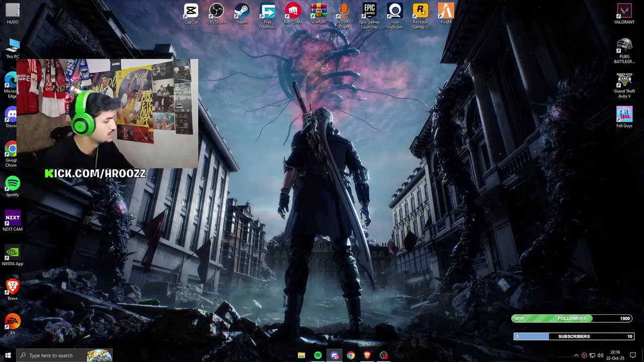This screenshot has height=362, width=644.
Task: Open the network icon in the tray
Action: point(592,355)
